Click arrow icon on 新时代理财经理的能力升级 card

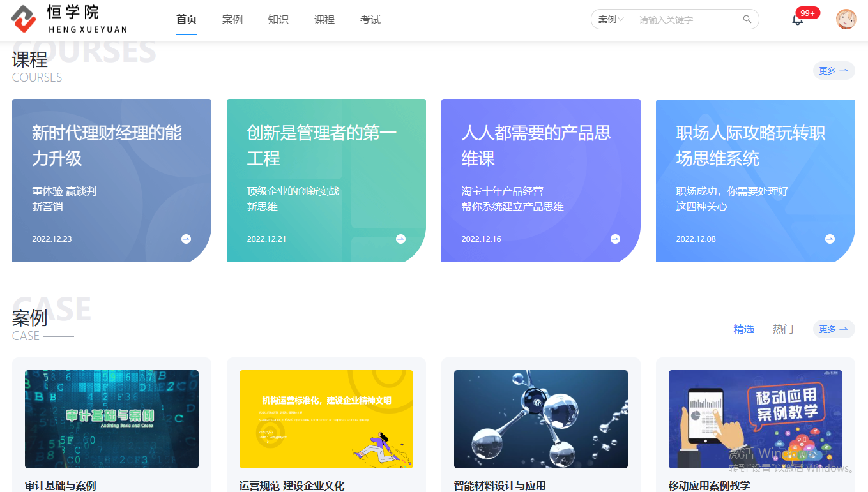[186, 239]
